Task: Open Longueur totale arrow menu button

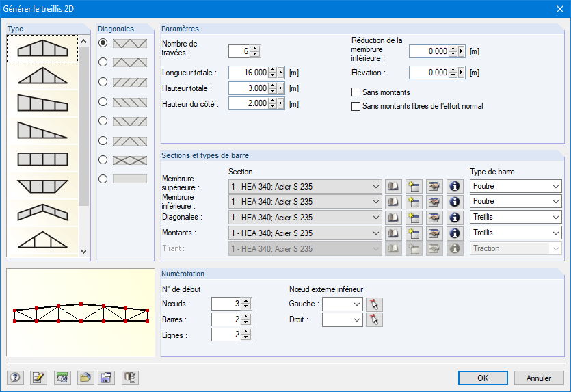Action: tap(281, 73)
